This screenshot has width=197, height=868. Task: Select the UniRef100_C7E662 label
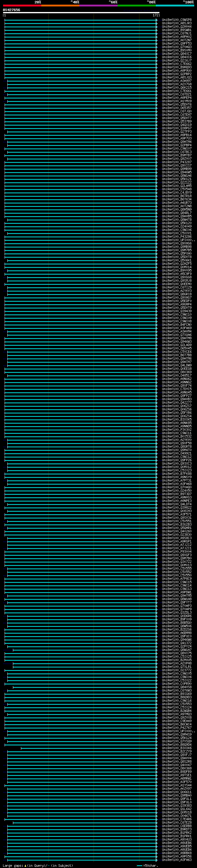point(177,64)
